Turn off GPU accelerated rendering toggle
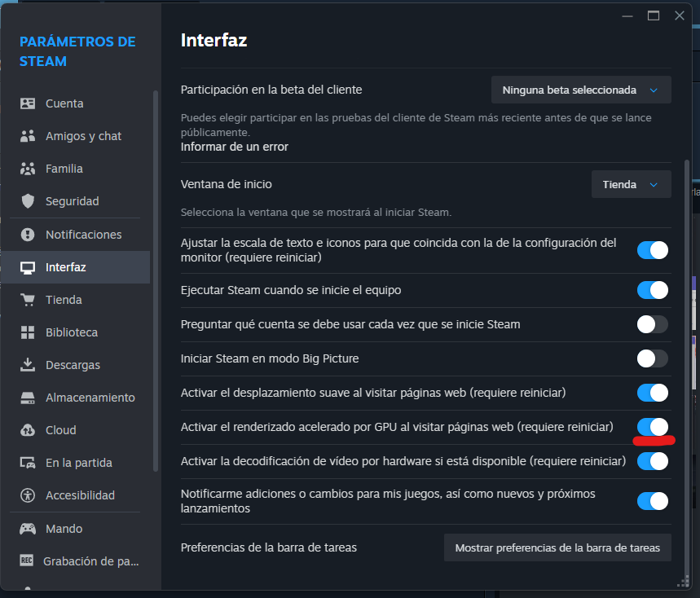 click(652, 426)
